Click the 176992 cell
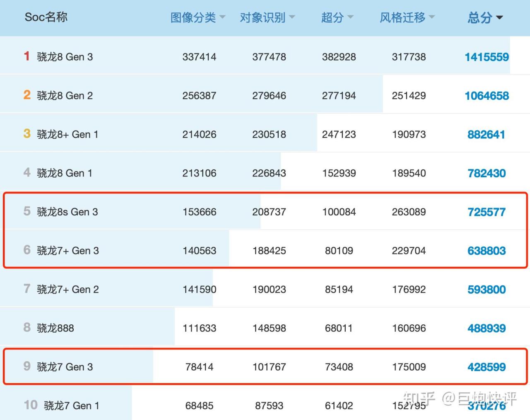Image resolution: width=530 pixels, height=420 pixels. click(409, 289)
